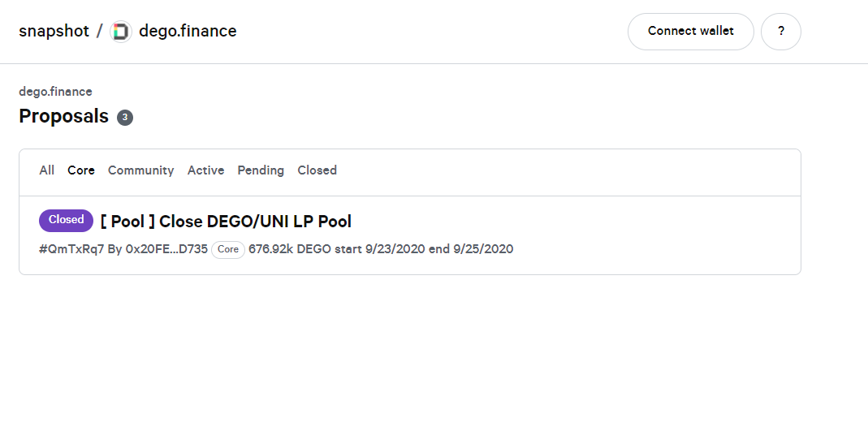Connect wallet using the header button
The width and height of the screenshot is (868, 448).
pos(690,32)
